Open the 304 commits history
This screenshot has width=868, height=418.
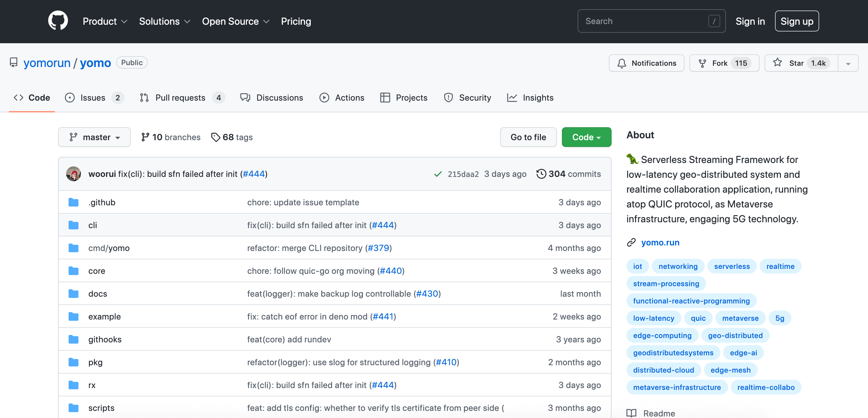pos(568,174)
